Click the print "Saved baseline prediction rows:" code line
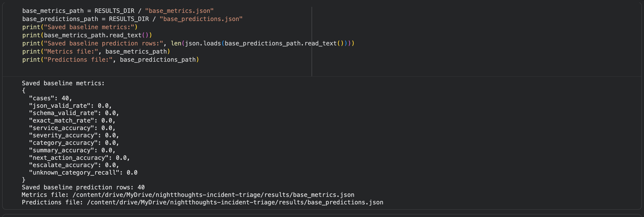Screen dimensions: 644x217 (188, 43)
